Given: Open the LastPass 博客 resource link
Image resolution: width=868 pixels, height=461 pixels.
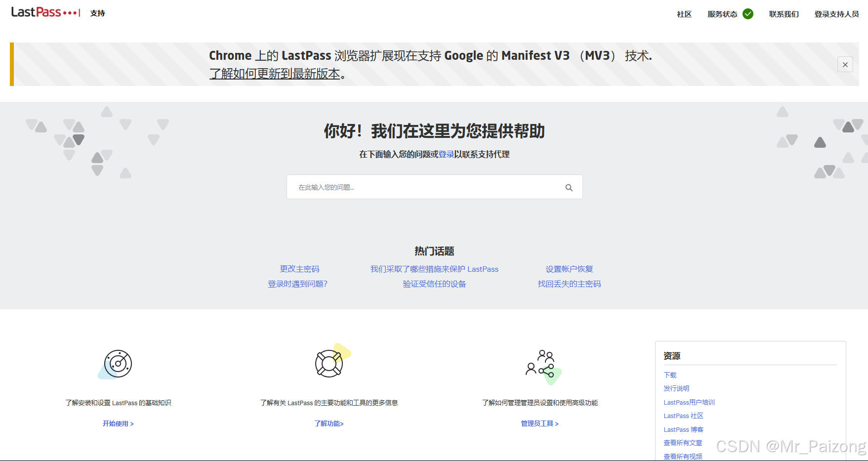Looking at the screenshot, I should tap(683, 429).
